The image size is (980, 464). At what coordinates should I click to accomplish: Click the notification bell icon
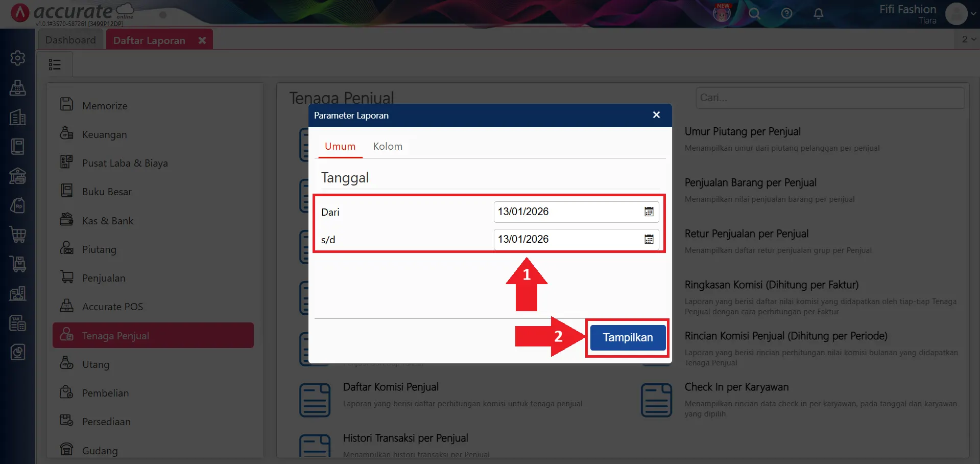click(818, 14)
